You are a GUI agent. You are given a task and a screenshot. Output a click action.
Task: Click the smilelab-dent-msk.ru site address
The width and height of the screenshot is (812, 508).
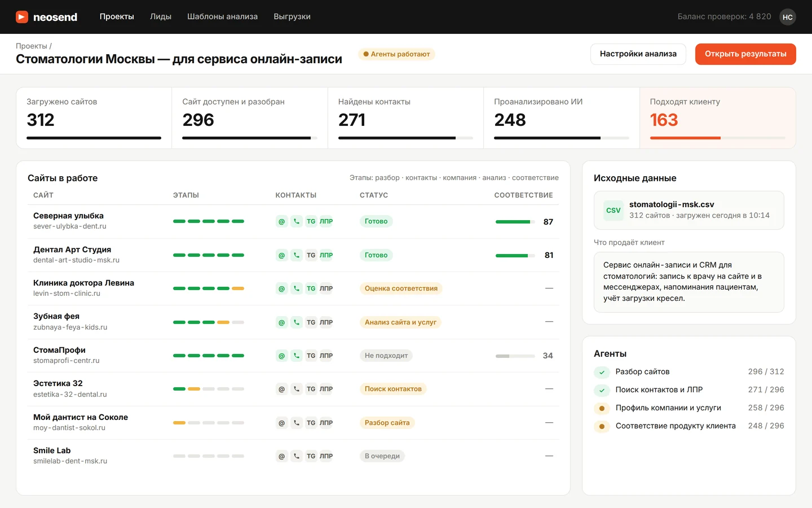70,461
